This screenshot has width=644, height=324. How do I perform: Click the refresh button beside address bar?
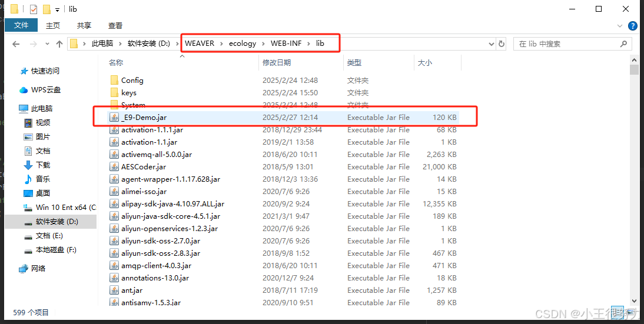pyautogui.click(x=502, y=44)
